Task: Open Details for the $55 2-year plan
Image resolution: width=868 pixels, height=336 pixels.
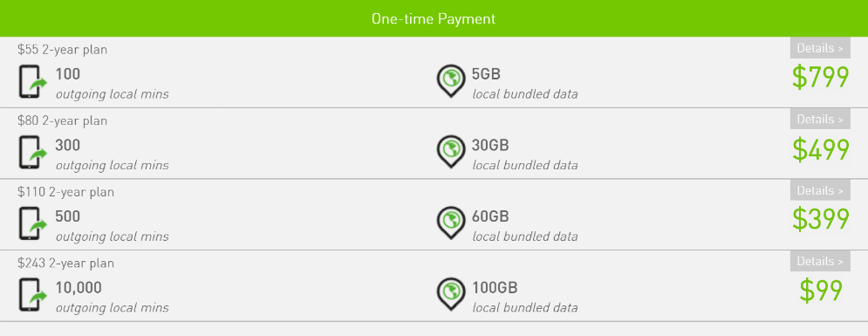Action: pyautogui.click(x=820, y=48)
